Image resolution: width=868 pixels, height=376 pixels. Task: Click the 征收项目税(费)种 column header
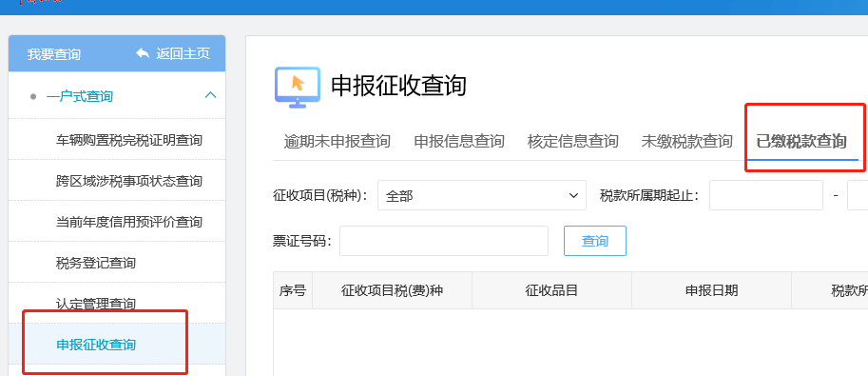pos(393,290)
